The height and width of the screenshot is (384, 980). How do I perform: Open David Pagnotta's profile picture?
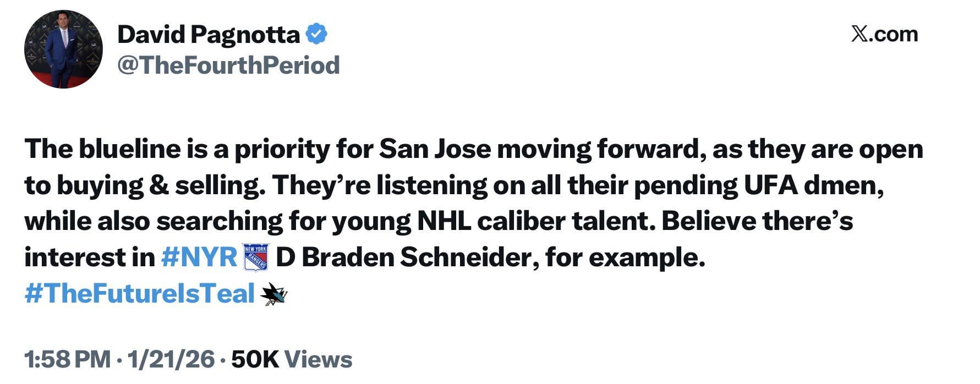(x=62, y=48)
